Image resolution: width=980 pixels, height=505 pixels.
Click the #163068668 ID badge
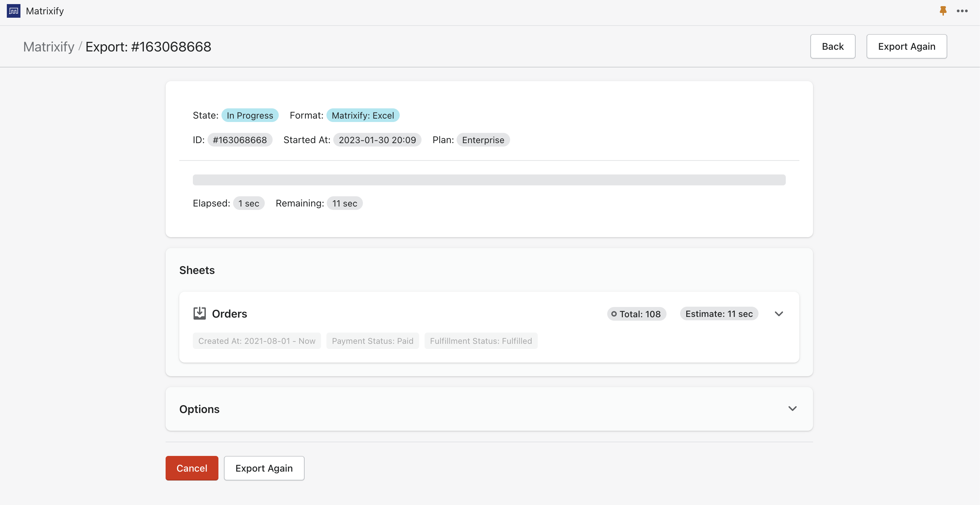pos(240,140)
